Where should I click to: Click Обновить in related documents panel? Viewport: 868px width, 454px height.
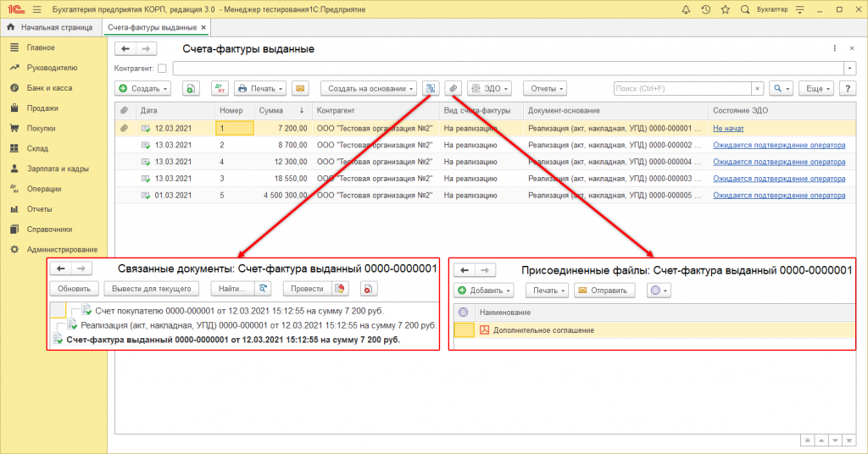[x=75, y=289]
